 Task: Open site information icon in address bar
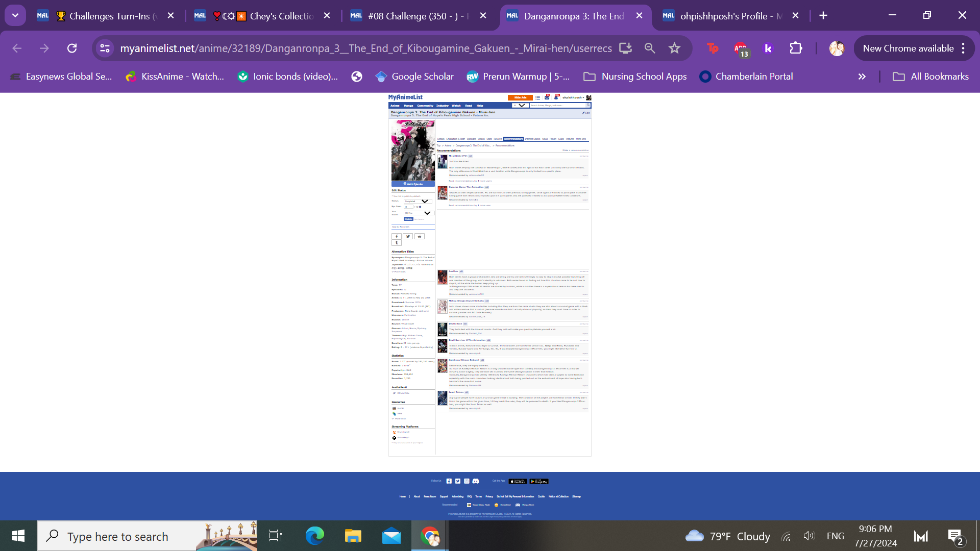(x=105, y=48)
